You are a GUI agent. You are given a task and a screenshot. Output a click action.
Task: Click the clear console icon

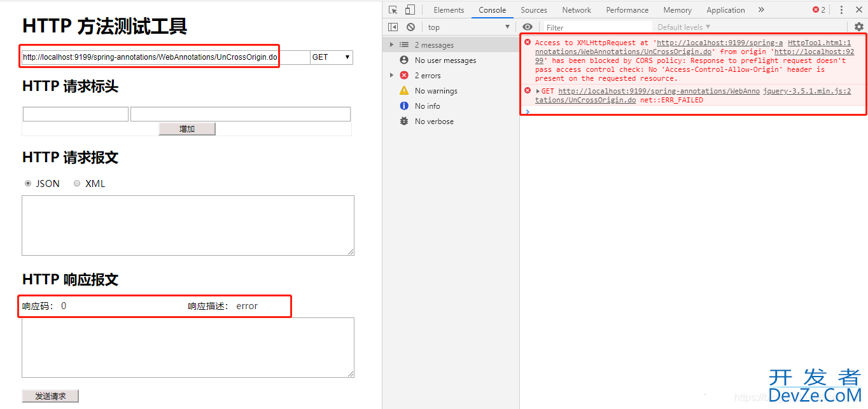coord(410,27)
